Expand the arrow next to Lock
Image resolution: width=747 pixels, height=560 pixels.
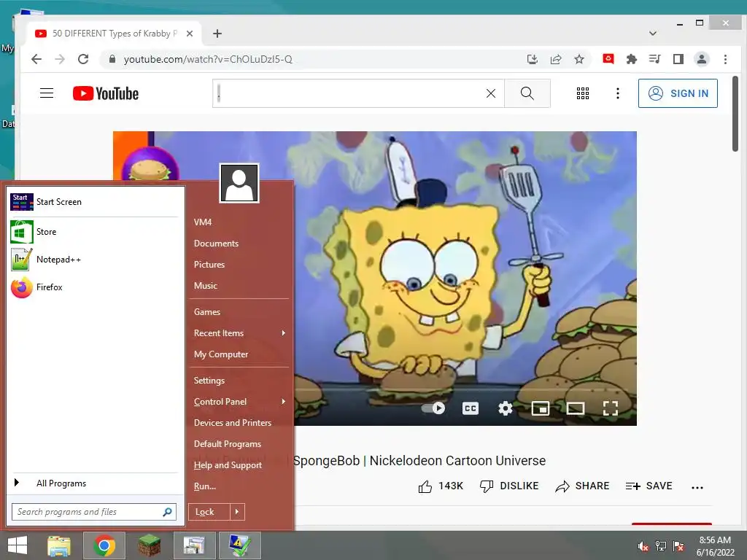(237, 512)
